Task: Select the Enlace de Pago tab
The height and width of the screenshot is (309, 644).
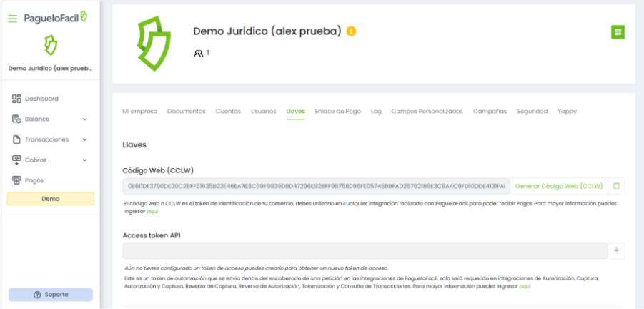Action: (x=337, y=112)
